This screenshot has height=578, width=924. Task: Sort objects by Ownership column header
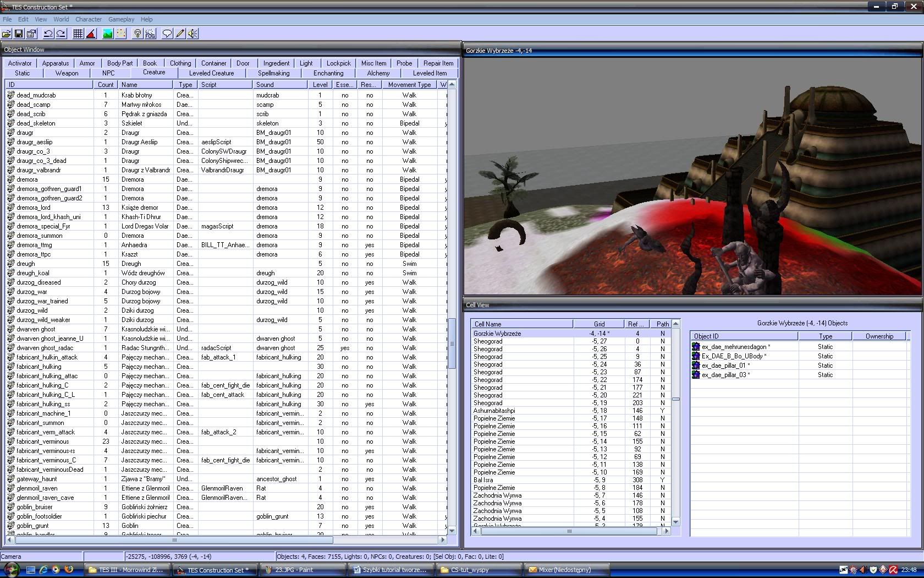click(x=879, y=336)
